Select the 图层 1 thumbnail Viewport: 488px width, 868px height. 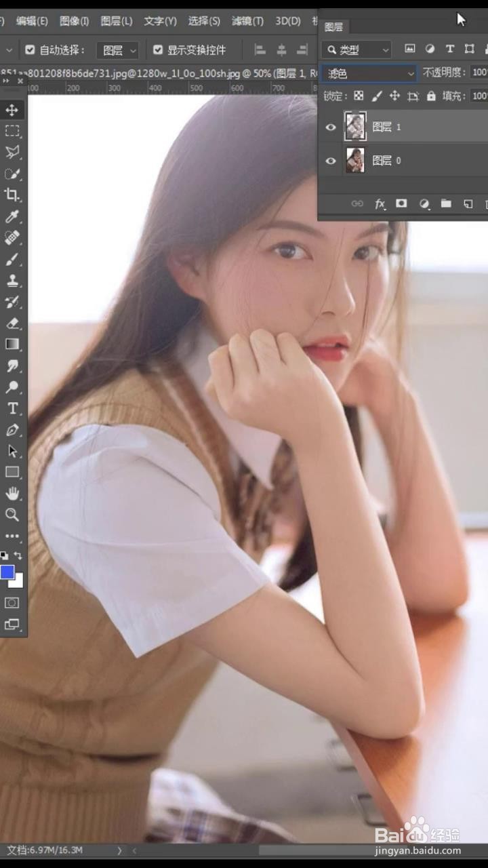(355, 127)
